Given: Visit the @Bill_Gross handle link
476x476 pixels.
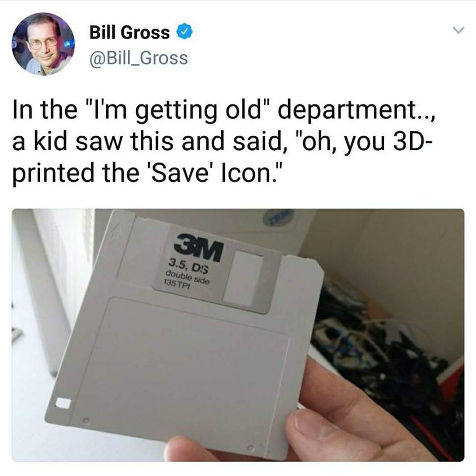Looking at the screenshot, I should (138, 58).
